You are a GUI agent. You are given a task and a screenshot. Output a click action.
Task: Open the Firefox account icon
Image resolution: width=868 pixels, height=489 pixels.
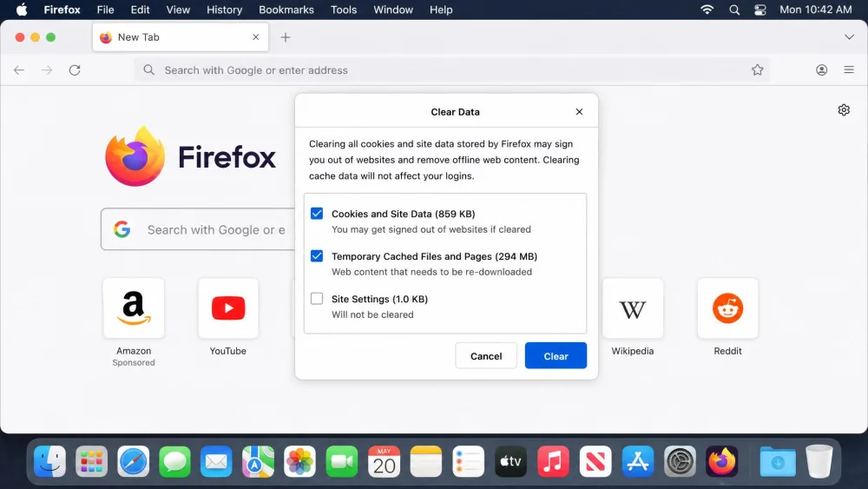click(x=821, y=69)
